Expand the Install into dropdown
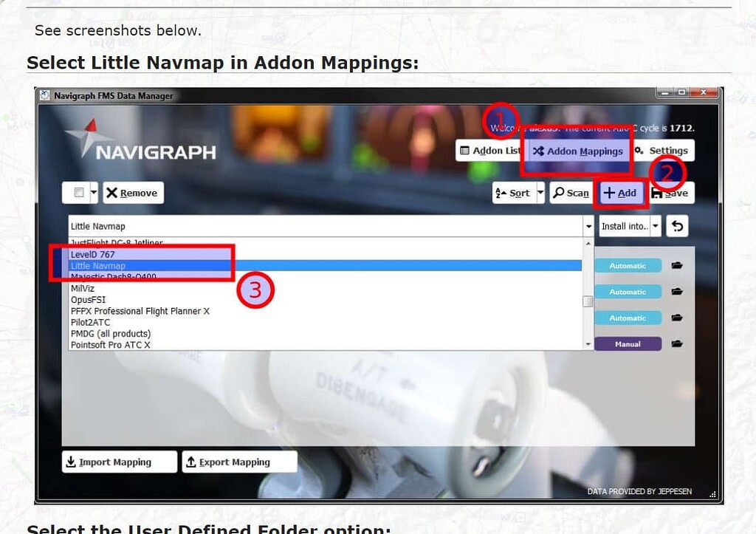756x534 pixels. [x=656, y=226]
